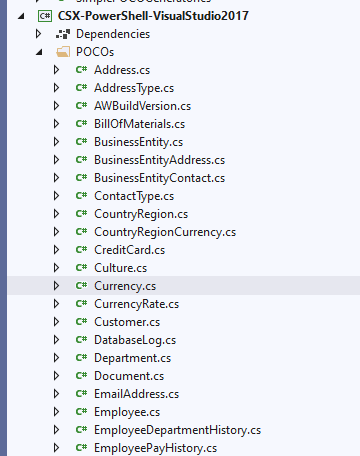360x456 pixels.
Task: Expand the Customer.cs file node
Action: click(x=56, y=322)
